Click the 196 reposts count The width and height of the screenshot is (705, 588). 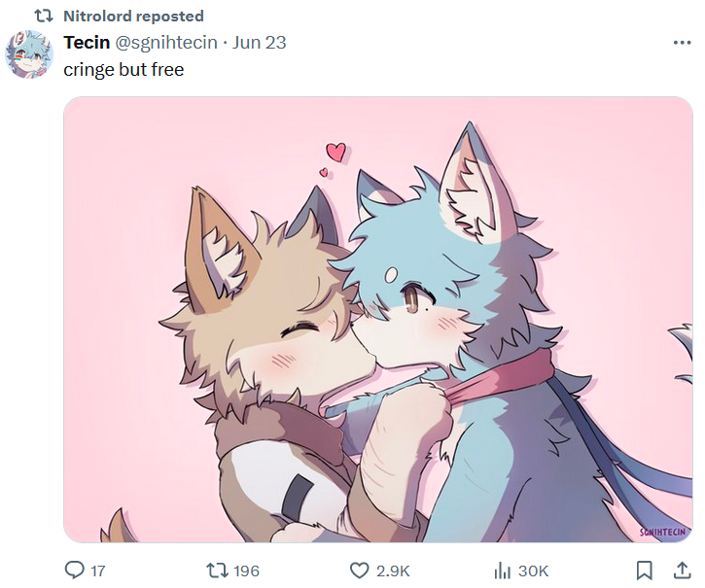coord(246,571)
